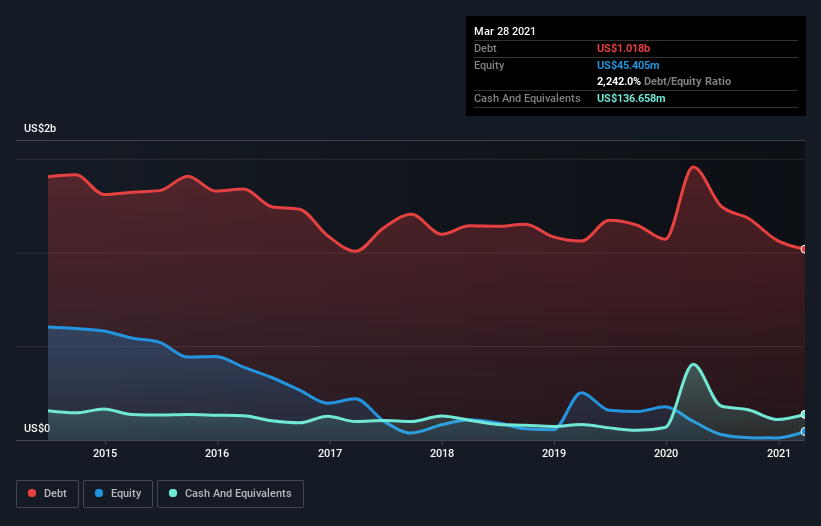Click the Mar 28 2021 tooltip date
Screen dimensions: 821x526
tap(505, 31)
